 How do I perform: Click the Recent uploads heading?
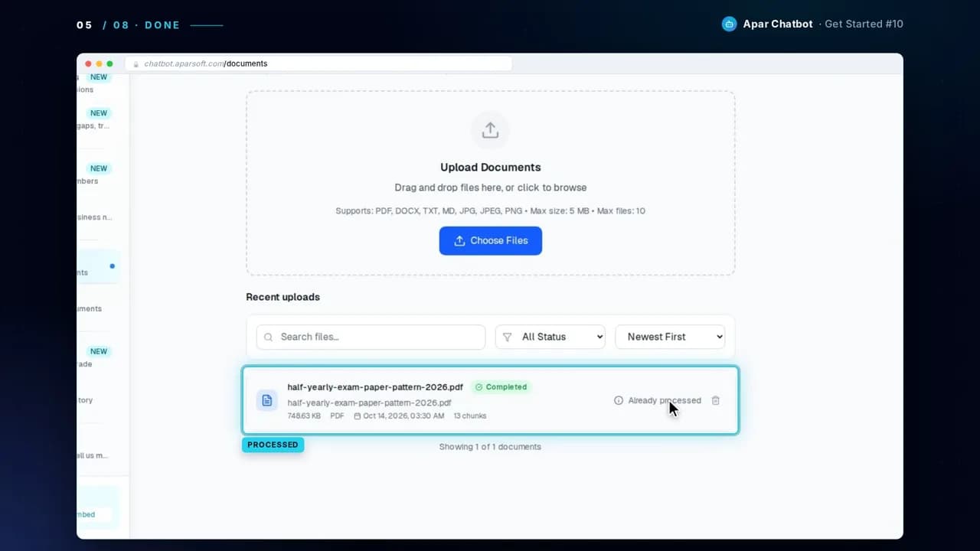(x=283, y=297)
